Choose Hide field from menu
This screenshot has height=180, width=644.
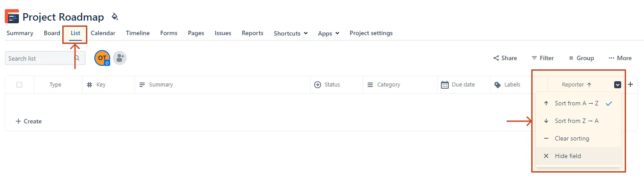coord(567,156)
